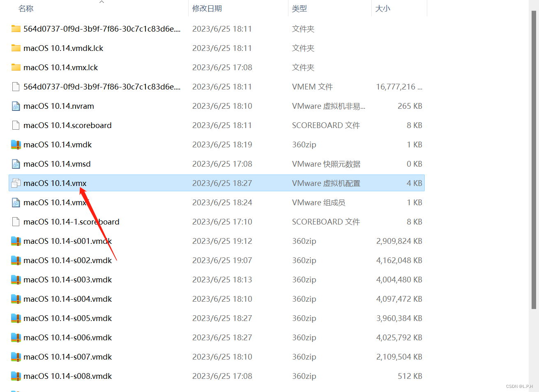The width and height of the screenshot is (539, 392).
Task: Select the file name macOS 10.14-s007.vmdk
Action: [68, 357]
